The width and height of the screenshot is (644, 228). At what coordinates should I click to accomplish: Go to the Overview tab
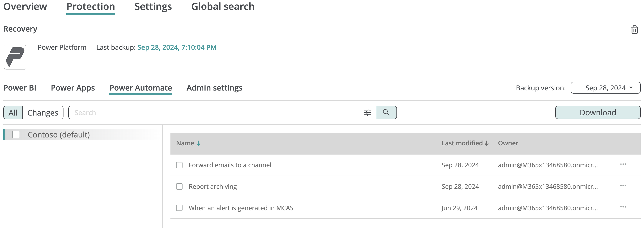25,7
